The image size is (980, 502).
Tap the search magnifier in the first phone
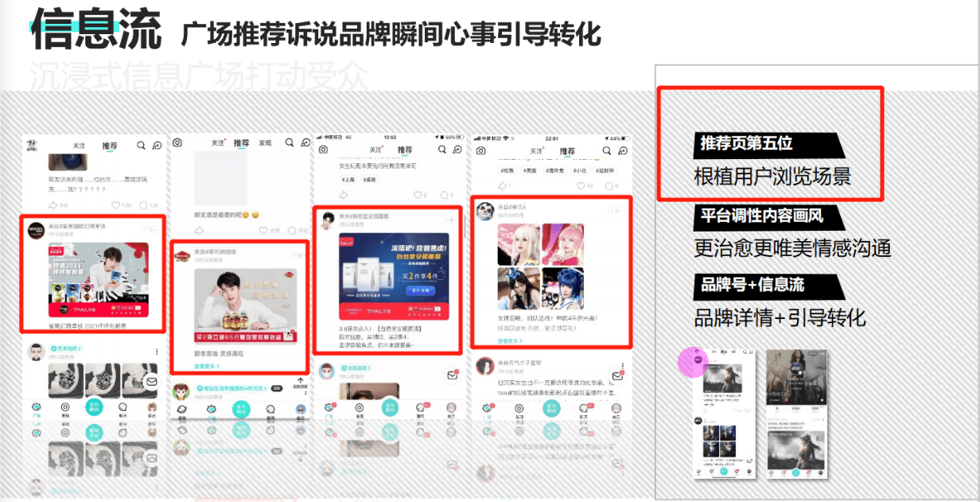click(x=141, y=146)
